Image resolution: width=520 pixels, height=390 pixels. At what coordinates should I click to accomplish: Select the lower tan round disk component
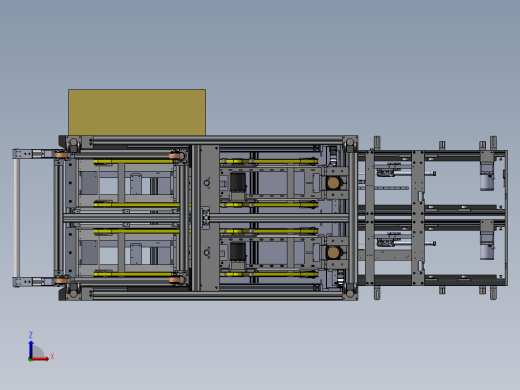[333, 253]
